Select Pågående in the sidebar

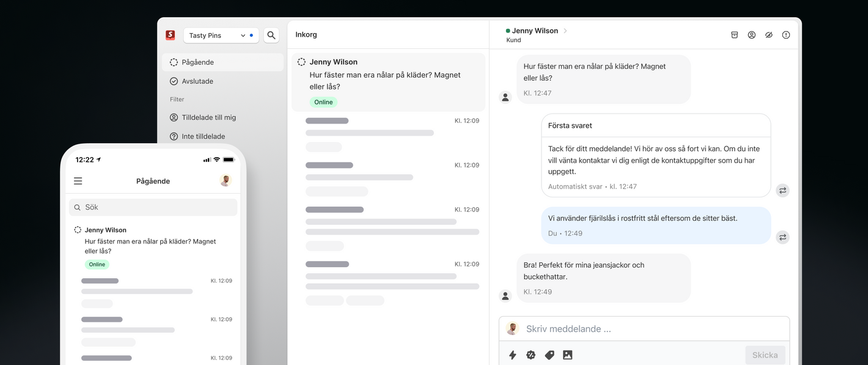tap(223, 62)
